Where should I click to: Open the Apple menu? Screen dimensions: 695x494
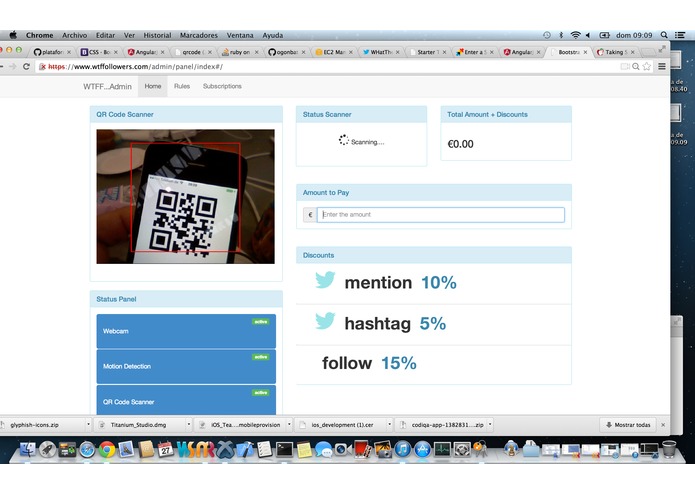pos(13,35)
